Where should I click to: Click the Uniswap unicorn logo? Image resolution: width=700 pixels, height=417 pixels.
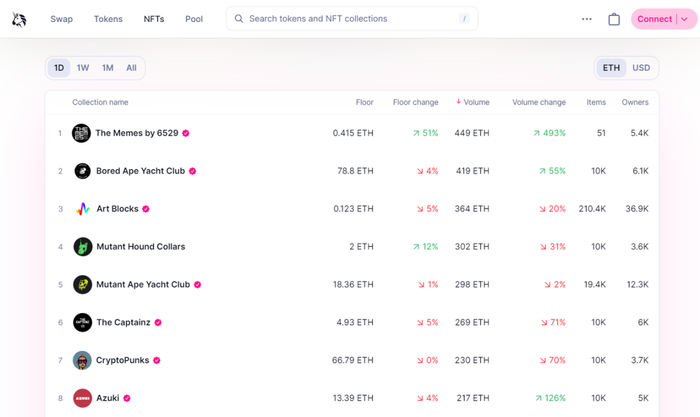click(x=19, y=19)
